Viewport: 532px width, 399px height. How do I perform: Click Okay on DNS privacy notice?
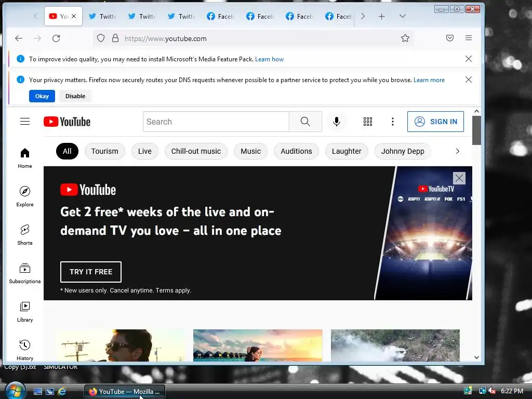42,96
